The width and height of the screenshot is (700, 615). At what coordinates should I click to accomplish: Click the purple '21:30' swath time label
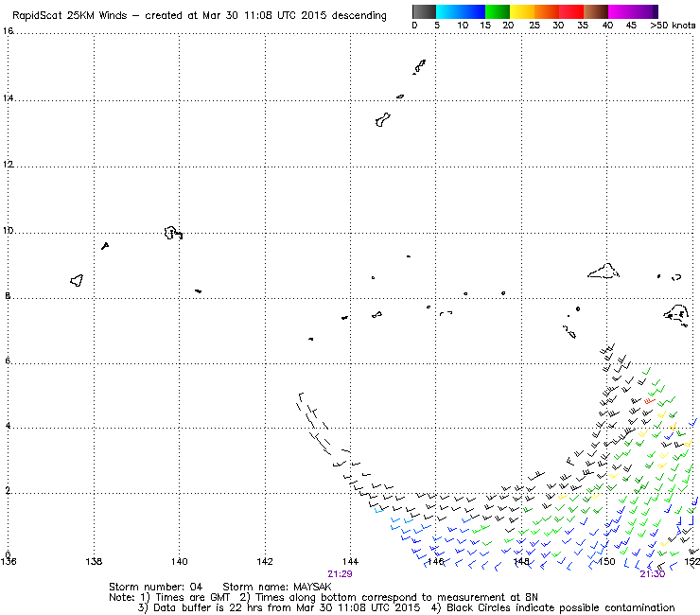[653, 574]
